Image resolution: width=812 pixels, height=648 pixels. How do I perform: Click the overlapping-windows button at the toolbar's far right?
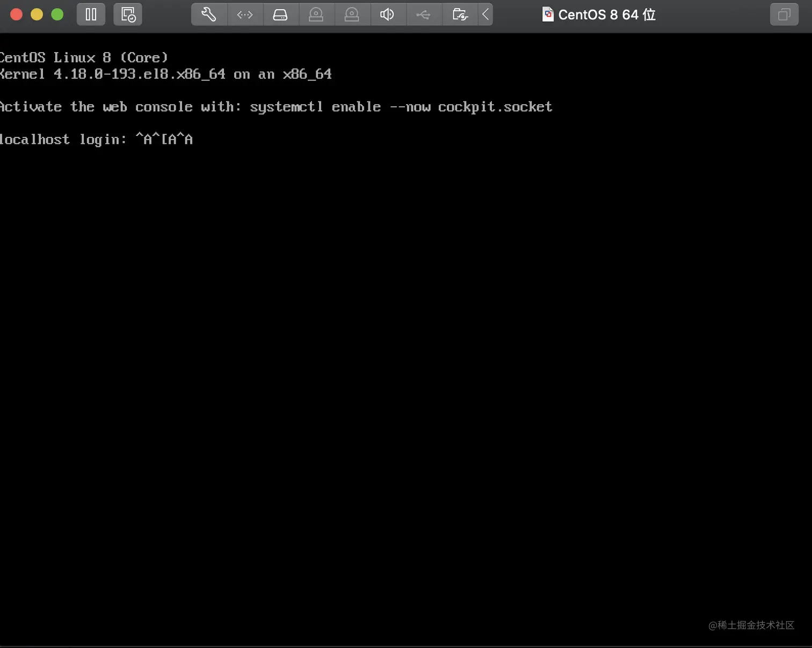pyautogui.click(x=784, y=14)
